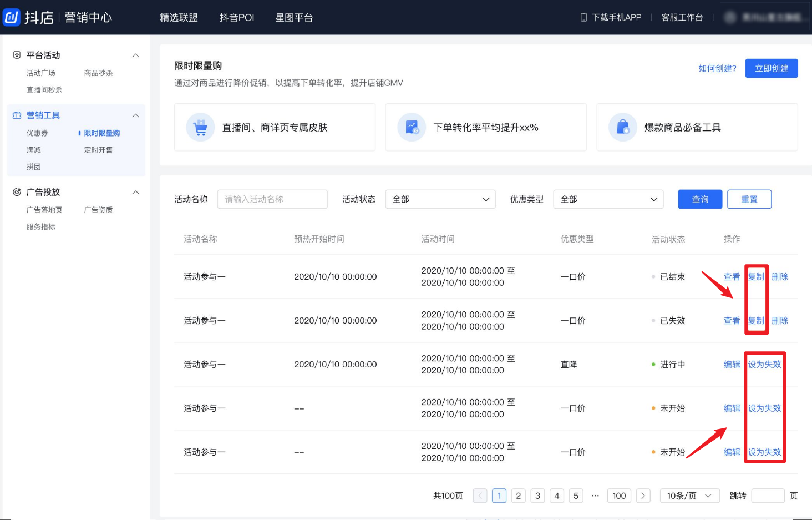
Task: Go to page 100 in pagination
Action: point(619,496)
